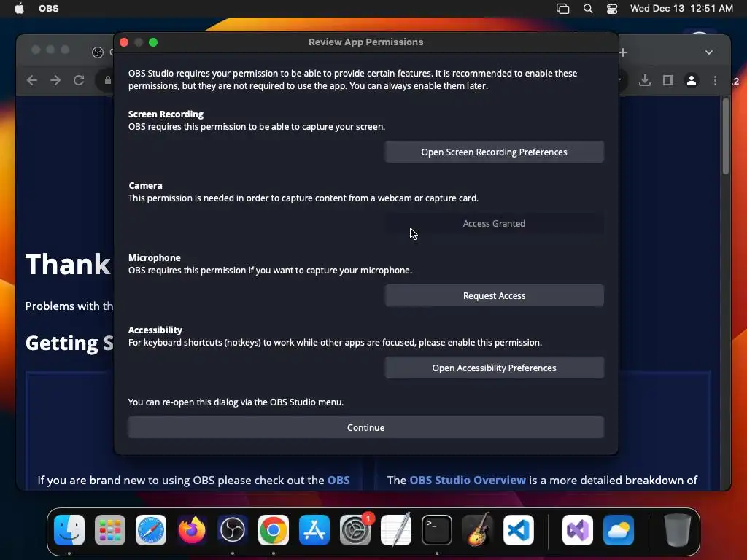Click the screen mirroring icon in menu bar
The width and height of the screenshot is (747, 560).
[x=563, y=9]
